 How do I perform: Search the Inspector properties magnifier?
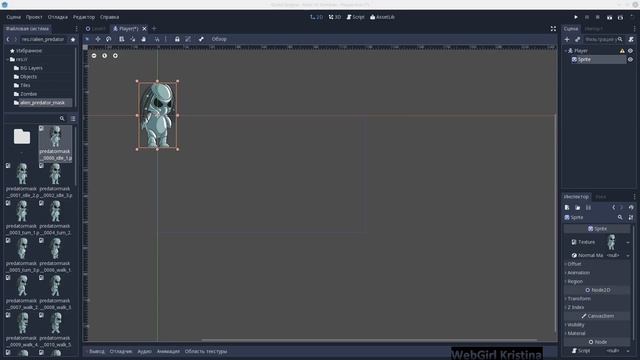coord(620,218)
